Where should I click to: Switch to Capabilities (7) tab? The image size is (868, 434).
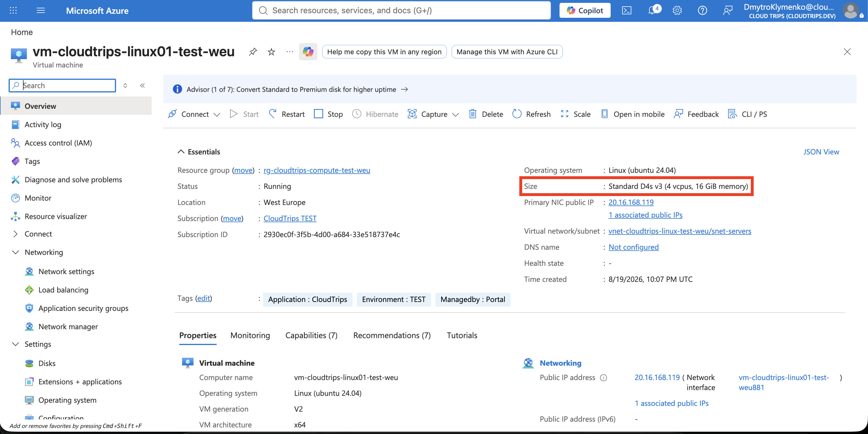[x=311, y=335]
